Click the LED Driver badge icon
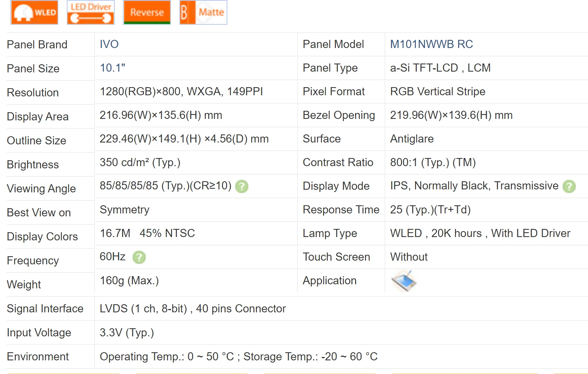 (91, 12)
